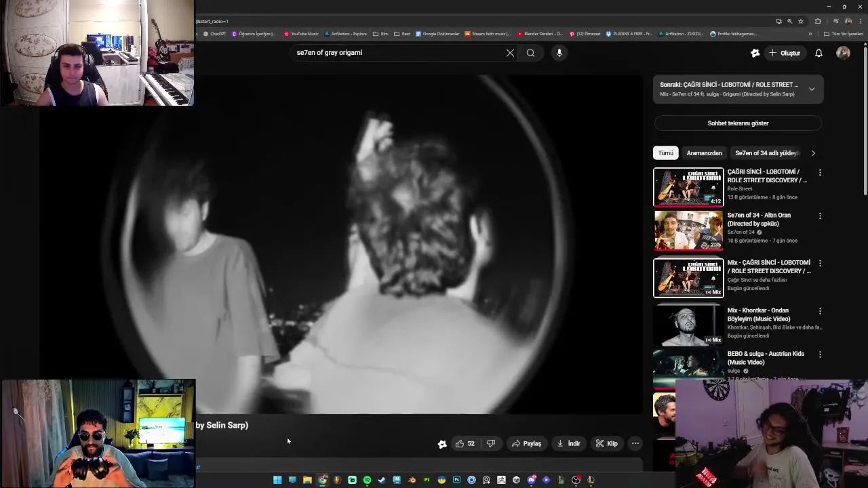Viewport: 868px width, 488px height.
Task: Open the Altın Oran video thumbnail
Action: click(x=688, y=230)
